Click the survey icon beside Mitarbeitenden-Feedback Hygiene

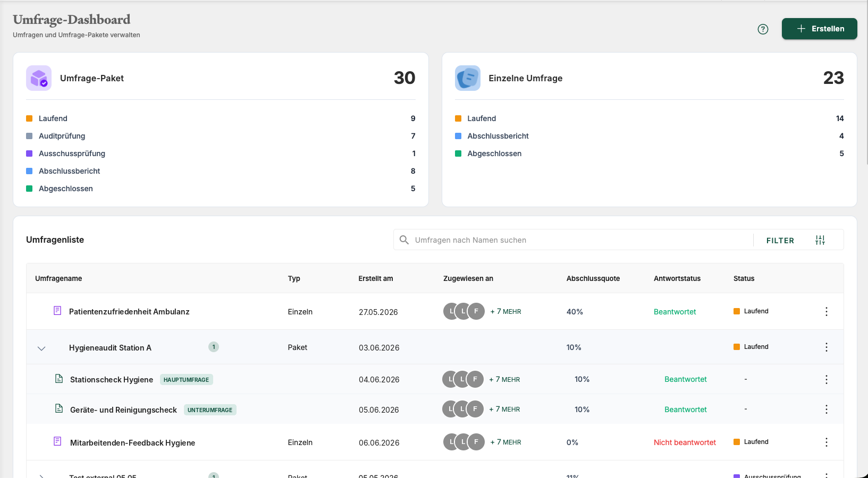[x=57, y=441]
